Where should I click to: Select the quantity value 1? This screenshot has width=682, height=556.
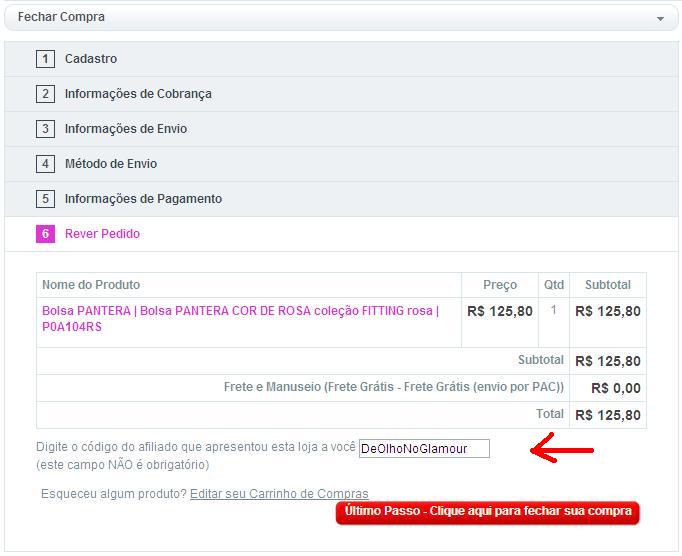point(553,310)
